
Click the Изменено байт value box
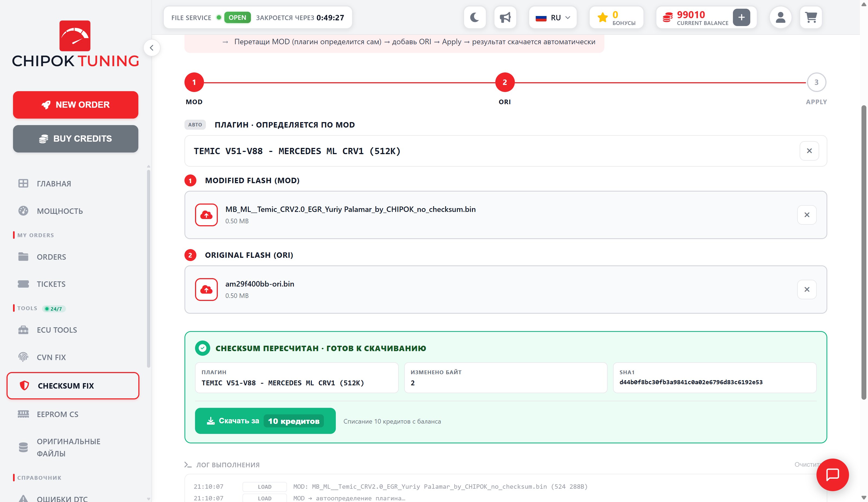coord(505,378)
